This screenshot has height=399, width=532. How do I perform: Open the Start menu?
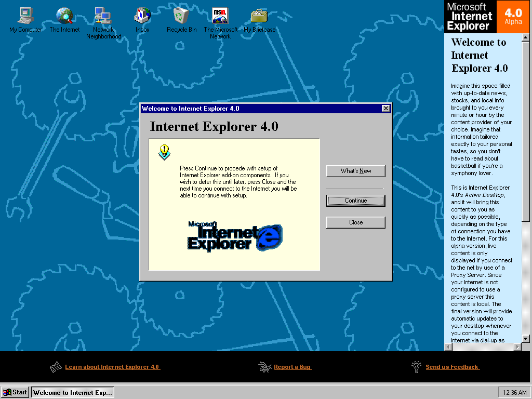tap(15, 392)
